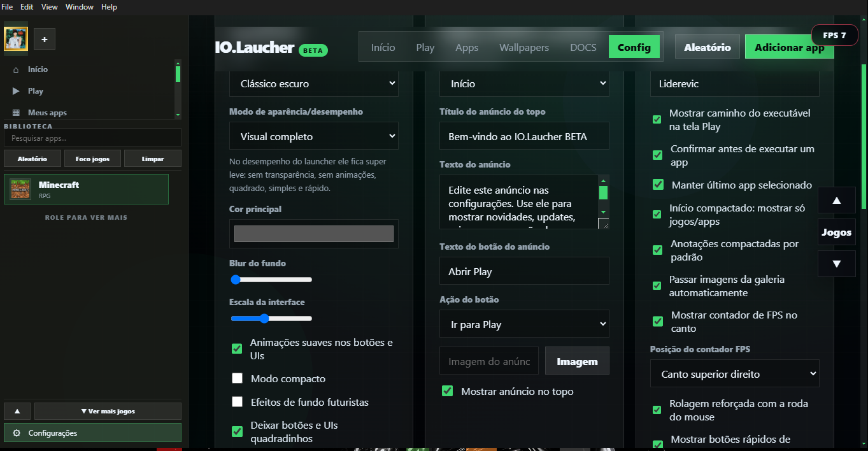Click the FPS 7 counter badge
The height and width of the screenshot is (451, 868).
pyautogui.click(x=835, y=35)
